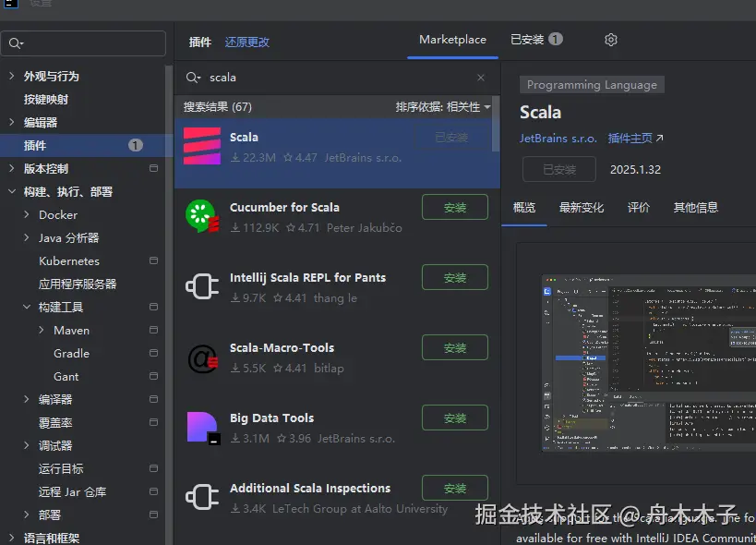Expand the 调试器 node
Screen dimensions: 756x545
click(27, 445)
